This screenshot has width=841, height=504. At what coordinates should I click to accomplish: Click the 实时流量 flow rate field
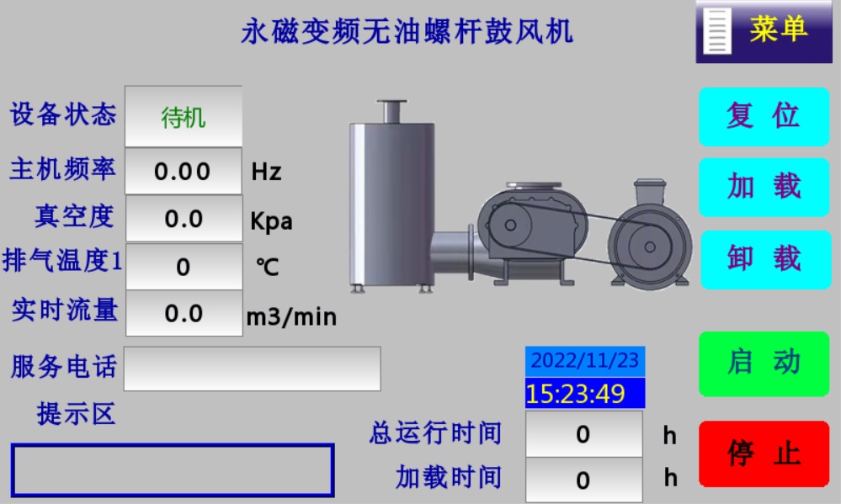click(x=182, y=315)
